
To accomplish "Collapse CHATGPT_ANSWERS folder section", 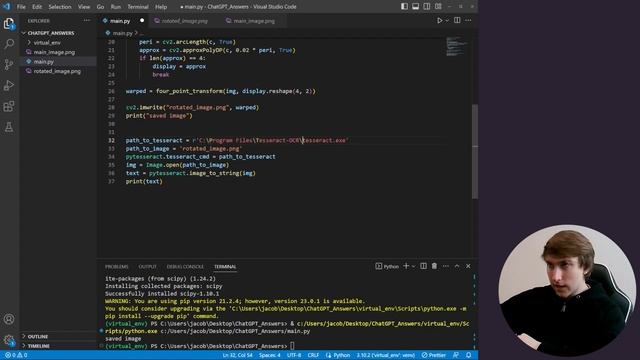I will click(51, 33).
